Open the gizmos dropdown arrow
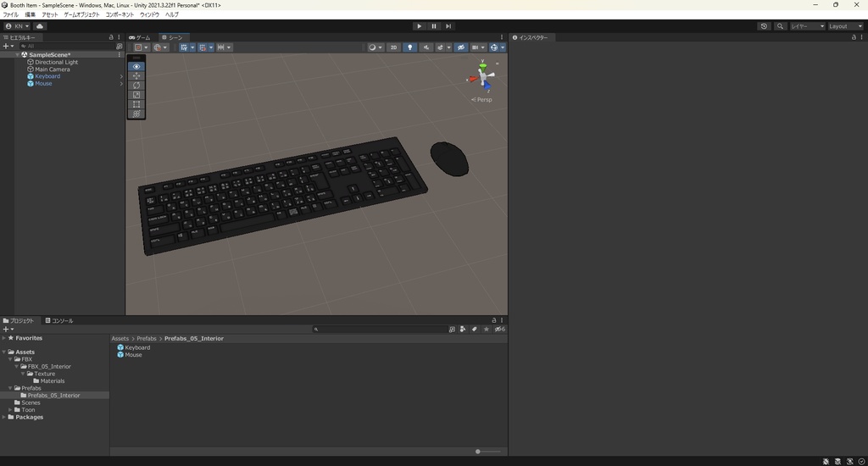The width and height of the screenshot is (868, 466). tap(503, 47)
